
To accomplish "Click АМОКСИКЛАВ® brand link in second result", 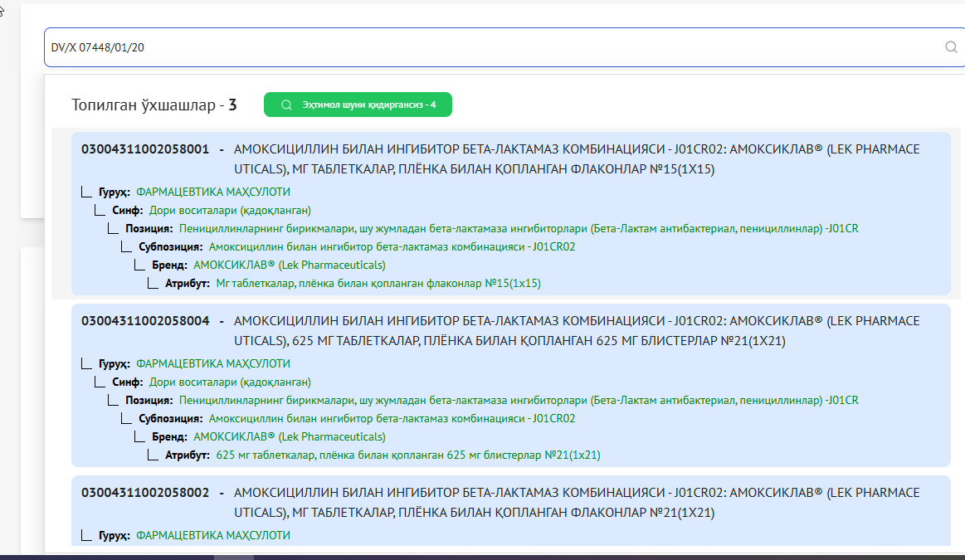I will coord(290,437).
